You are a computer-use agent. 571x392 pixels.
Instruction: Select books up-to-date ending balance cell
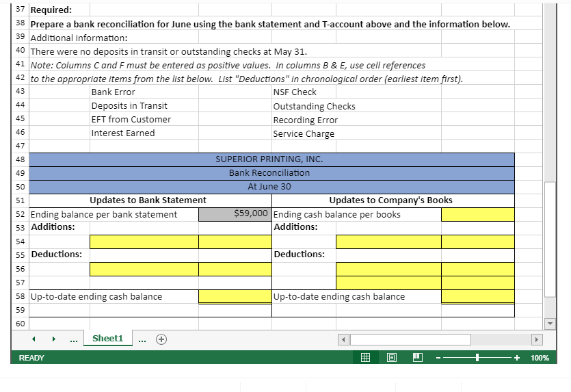tap(478, 296)
